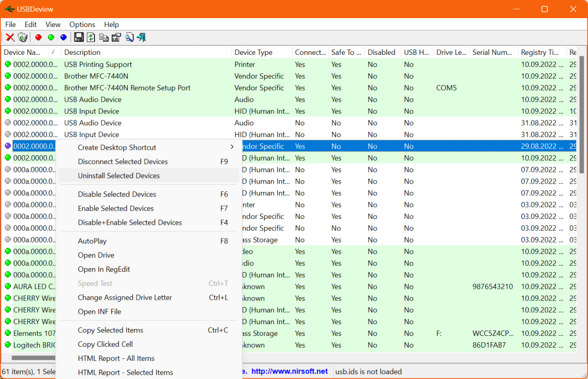
Task: Click green status icon of USB Printing Support row
Action: click(8, 64)
